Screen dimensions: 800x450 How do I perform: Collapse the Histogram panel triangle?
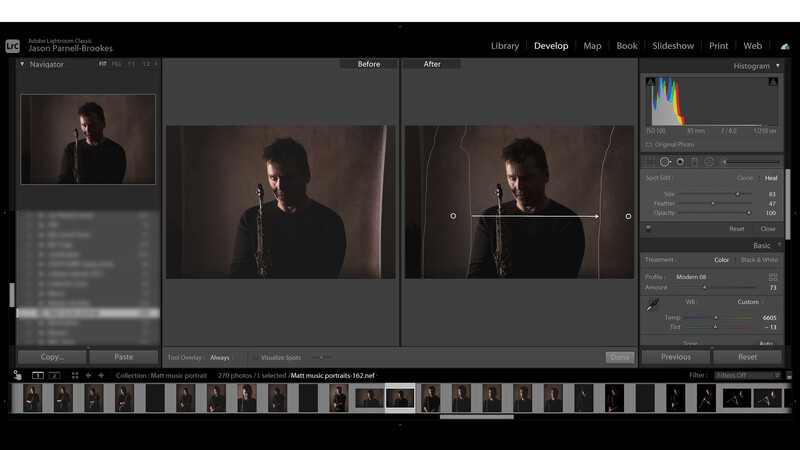pyautogui.click(x=778, y=66)
